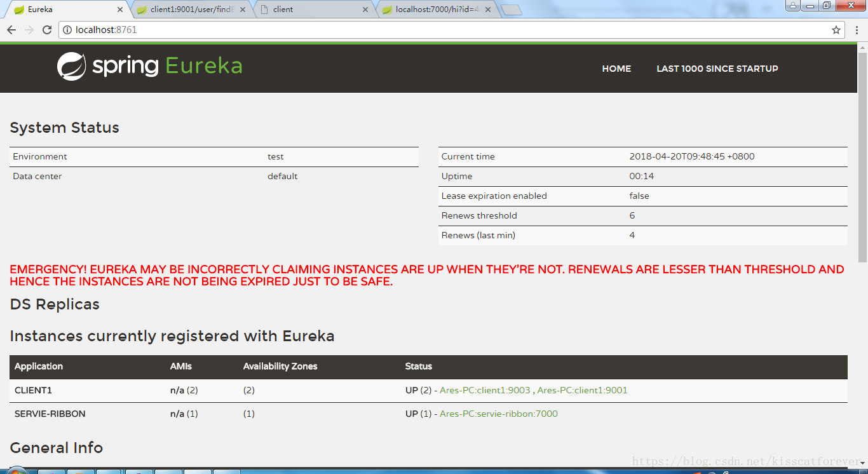The width and height of the screenshot is (868, 474).
Task: Click the Application column header
Action: [39, 366]
